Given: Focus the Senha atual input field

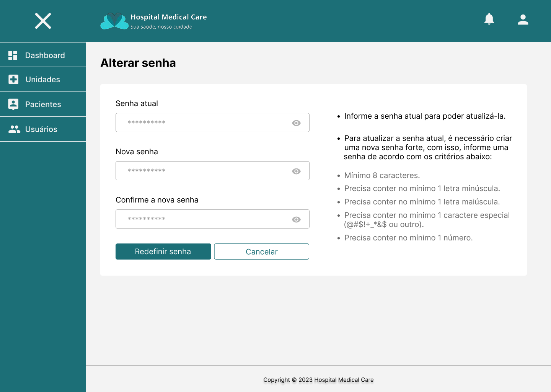Looking at the screenshot, I should (x=212, y=122).
